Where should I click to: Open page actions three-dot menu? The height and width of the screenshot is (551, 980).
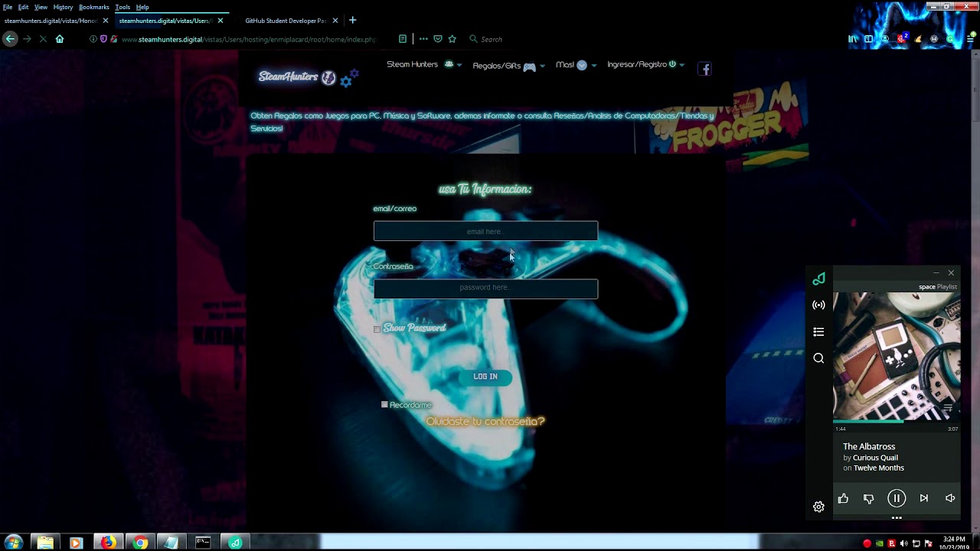(423, 39)
